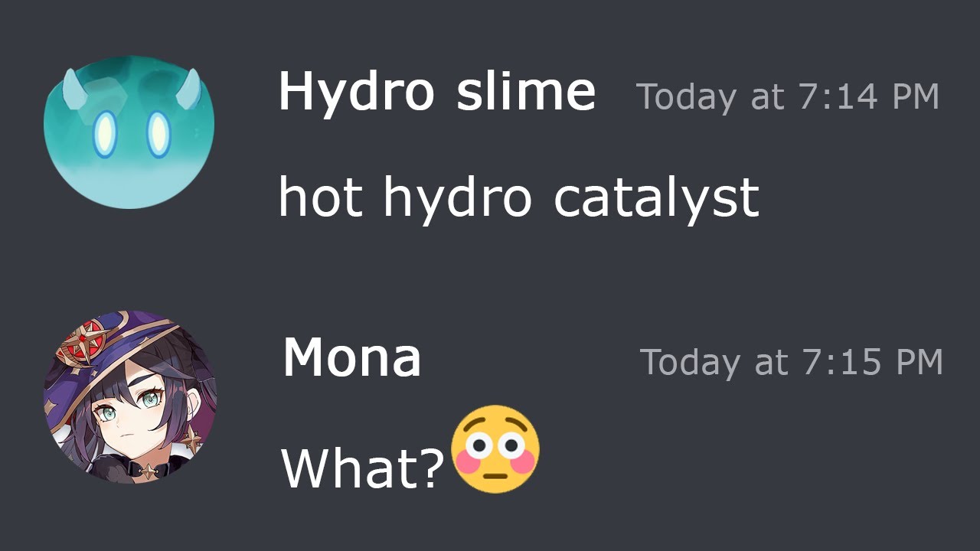
Task: Select the "What?" message text
Action: [x=363, y=467]
